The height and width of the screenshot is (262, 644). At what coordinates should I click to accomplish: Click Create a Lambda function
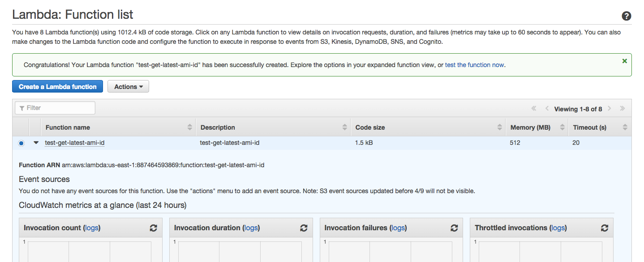tap(57, 86)
